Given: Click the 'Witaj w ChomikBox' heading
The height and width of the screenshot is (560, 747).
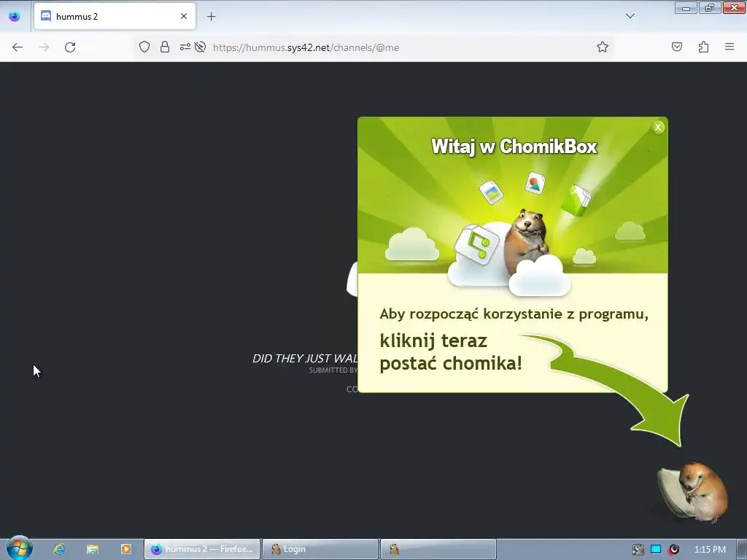Looking at the screenshot, I should (x=514, y=146).
